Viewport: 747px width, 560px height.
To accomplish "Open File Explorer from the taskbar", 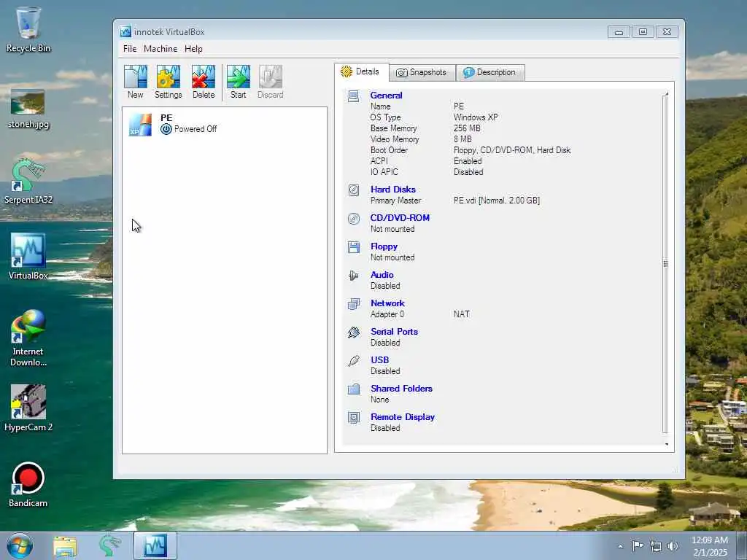I will pos(65,545).
